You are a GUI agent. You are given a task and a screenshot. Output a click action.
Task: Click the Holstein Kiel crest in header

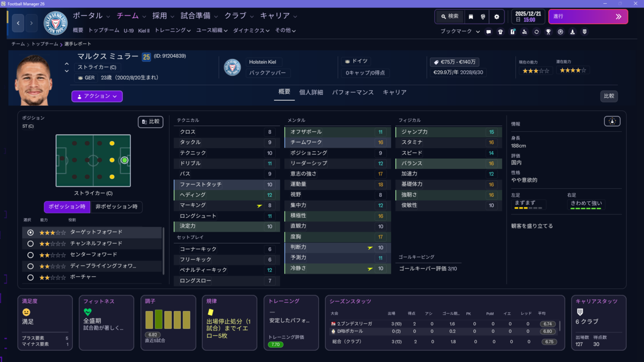click(55, 23)
